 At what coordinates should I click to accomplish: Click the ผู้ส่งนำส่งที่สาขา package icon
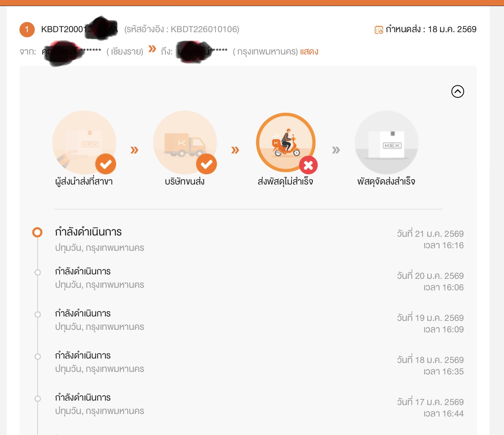pyautogui.click(x=84, y=142)
